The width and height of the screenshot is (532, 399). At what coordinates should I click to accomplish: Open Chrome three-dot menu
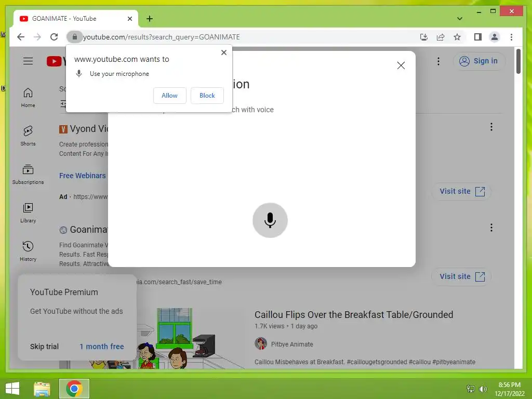511,37
